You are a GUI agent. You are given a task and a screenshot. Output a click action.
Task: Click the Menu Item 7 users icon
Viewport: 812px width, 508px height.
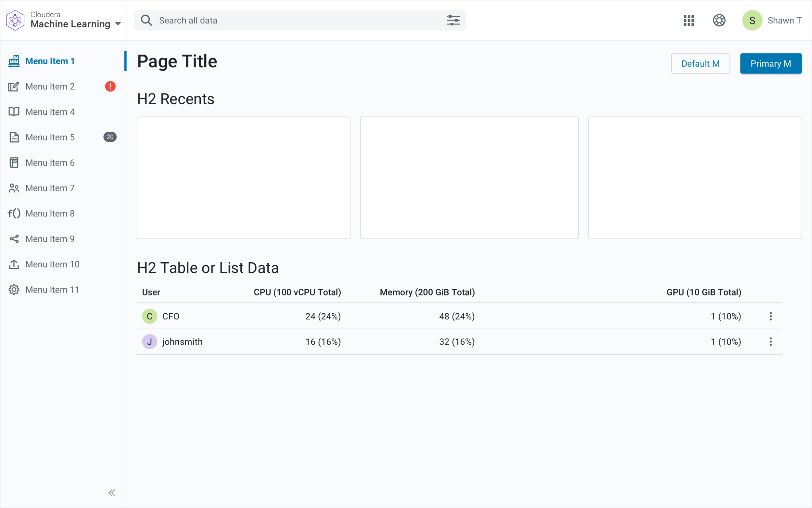tap(14, 188)
